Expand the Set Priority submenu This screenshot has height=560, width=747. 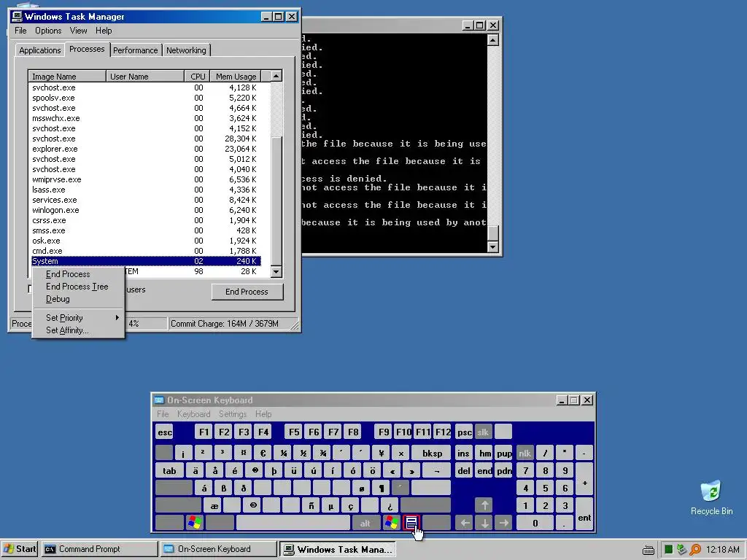click(x=79, y=318)
